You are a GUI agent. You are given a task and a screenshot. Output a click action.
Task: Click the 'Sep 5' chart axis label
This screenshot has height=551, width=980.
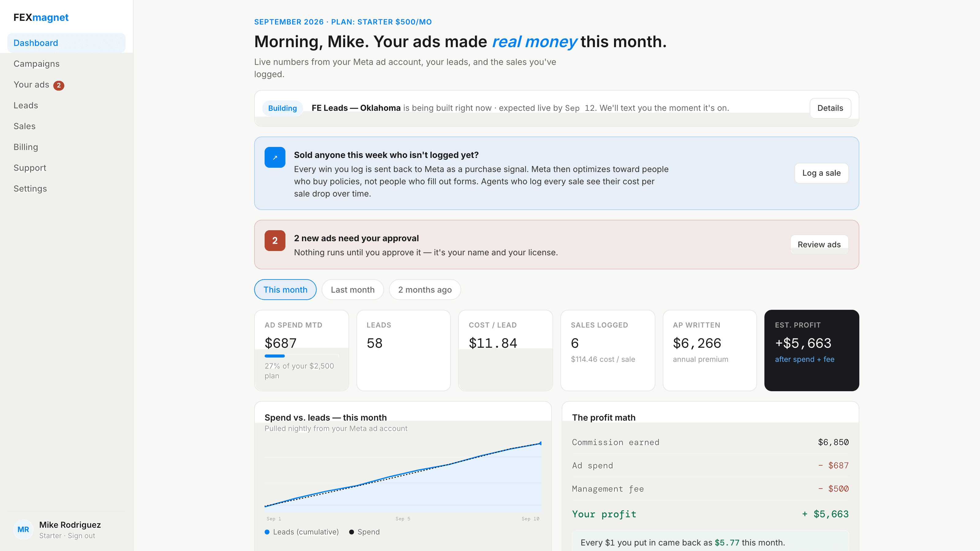pyautogui.click(x=403, y=519)
